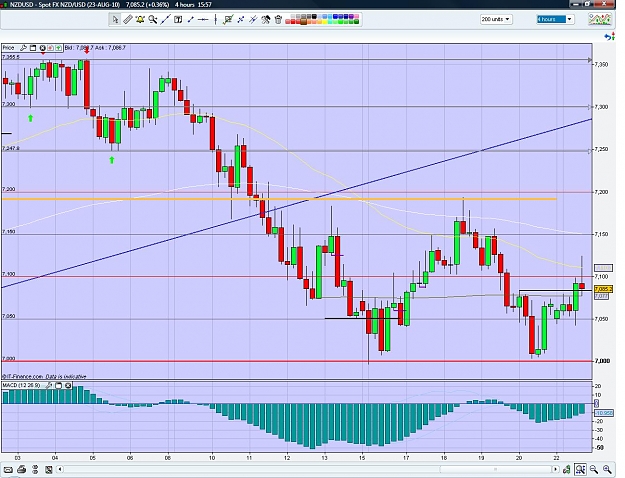625x478 pixels.
Task: Choose the dark green swatch at row end
Action: pos(356,22)
